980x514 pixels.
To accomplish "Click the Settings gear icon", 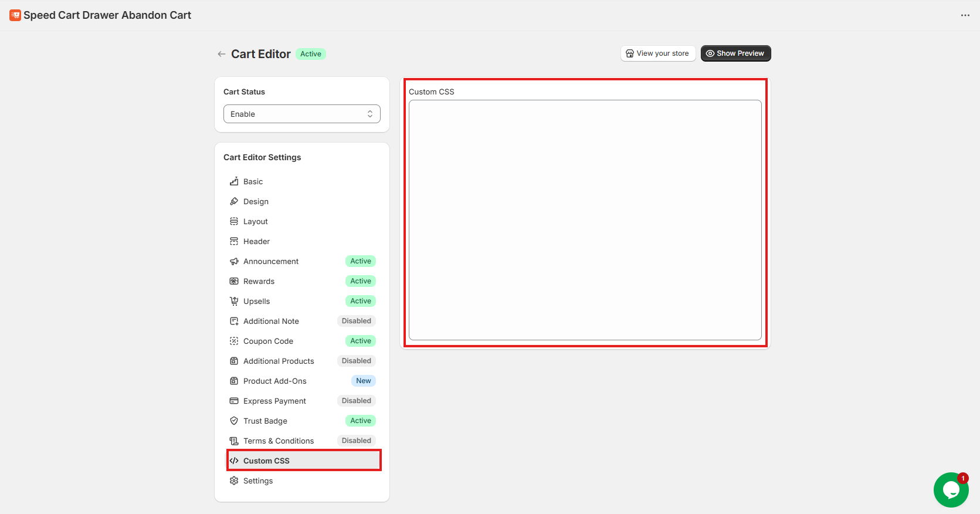I will (234, 481).
